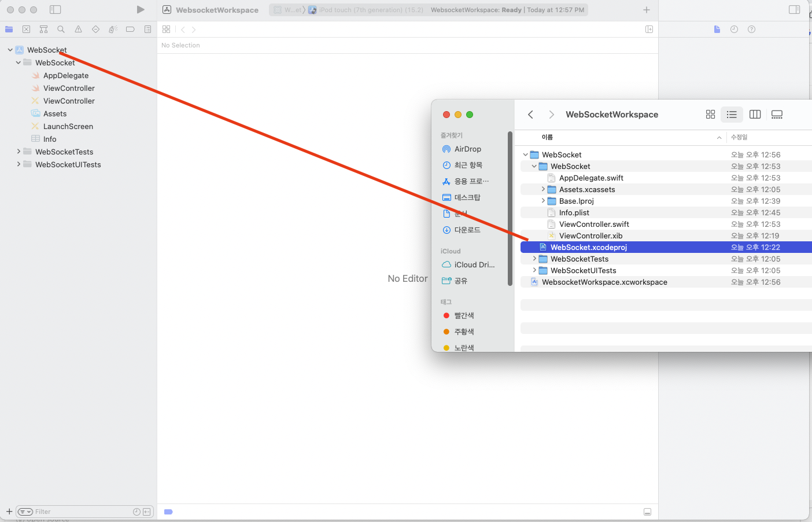This screenshot has width=812, height=522.
Task: Run the project with the Play button
Action: pyautogui.click(x=141, y=10)
